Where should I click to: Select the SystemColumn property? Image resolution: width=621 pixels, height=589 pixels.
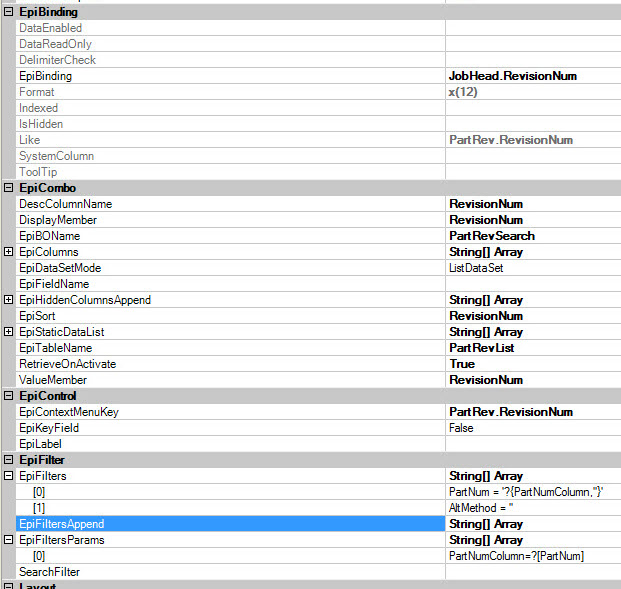coord(230,156)
